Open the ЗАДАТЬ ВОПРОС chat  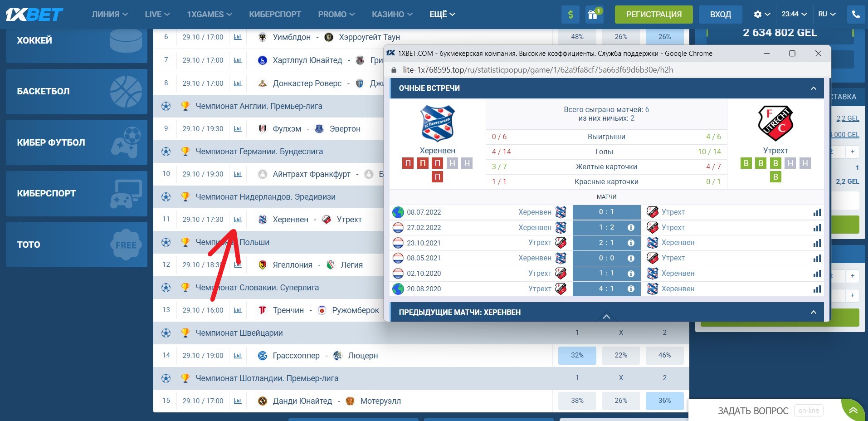point(753,411)
